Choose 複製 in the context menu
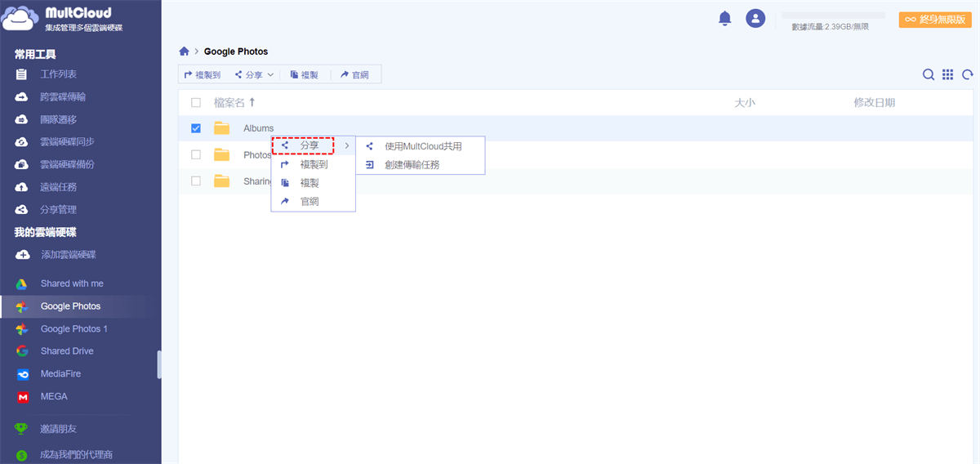This screenshot has width=980, height=464. point(313,183)
